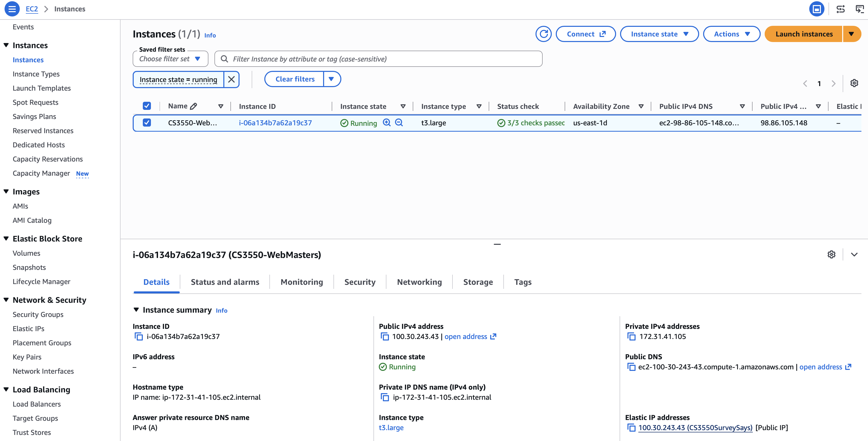Click Launch instances button

(x=804, y=34)
